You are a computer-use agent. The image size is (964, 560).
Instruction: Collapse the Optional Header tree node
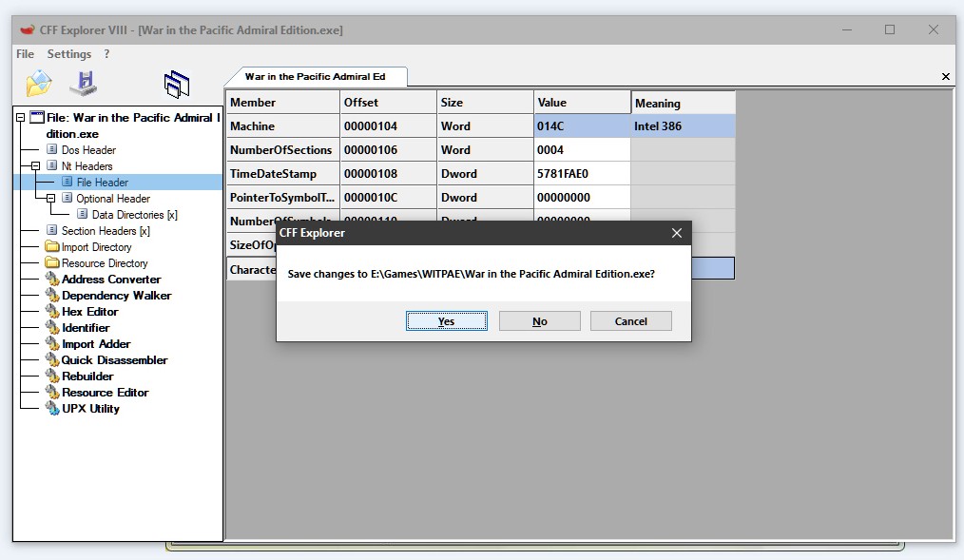tap(51, 198)
